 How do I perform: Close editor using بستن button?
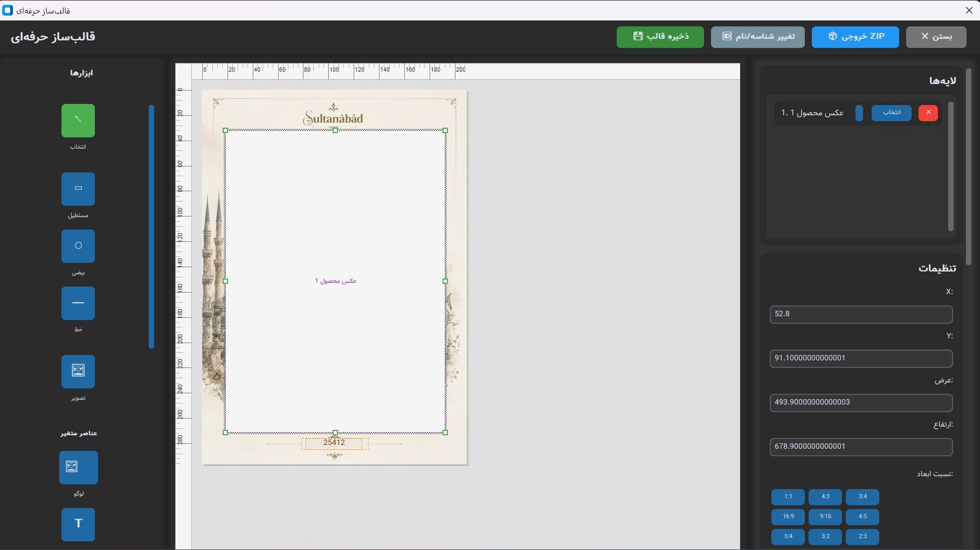click(936, 37)
